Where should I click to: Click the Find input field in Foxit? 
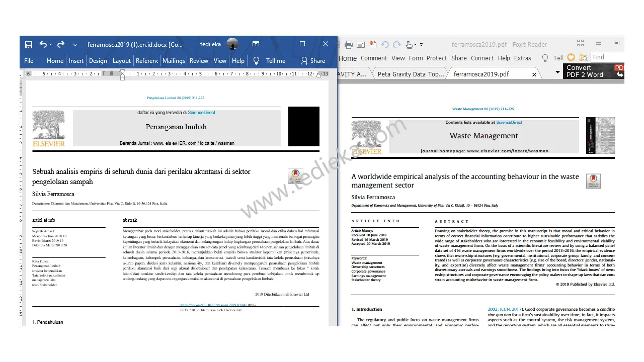click(x=607, y=57)
